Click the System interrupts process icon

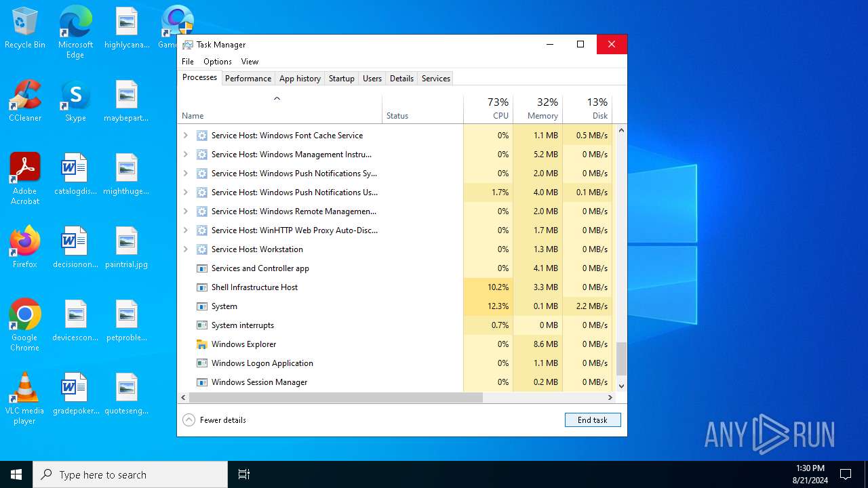pos(201,325)
